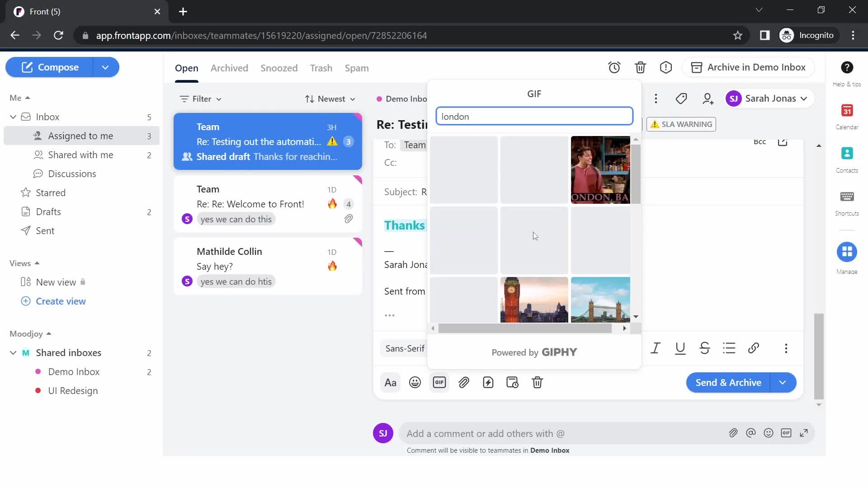Toggle text formatting with Aa icon
The height and width of the screenshot is (488, 868).
[391, 383]
